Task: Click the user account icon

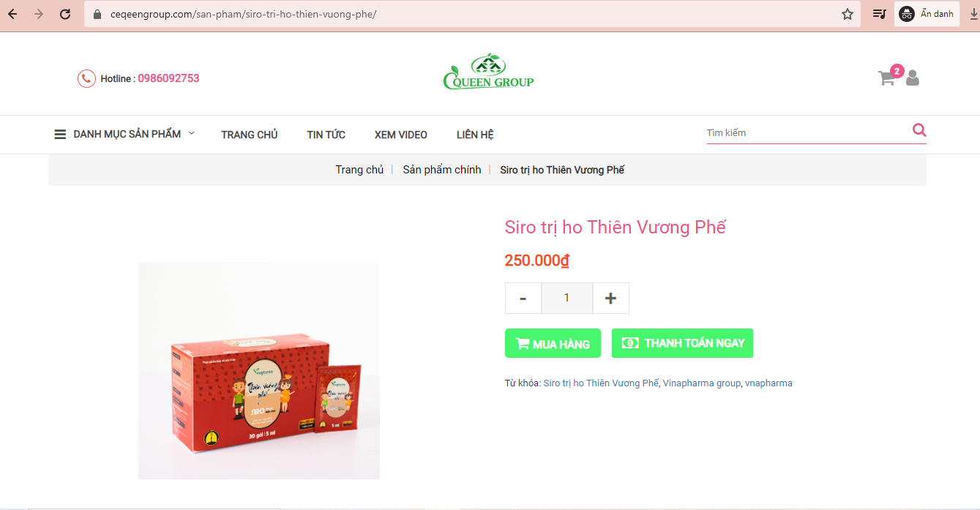Action: 912,78
